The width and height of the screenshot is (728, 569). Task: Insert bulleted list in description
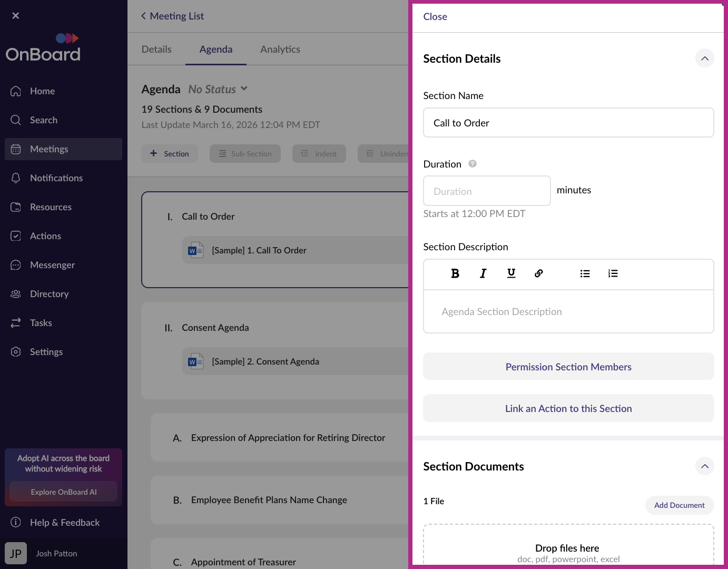click(585, 273)
